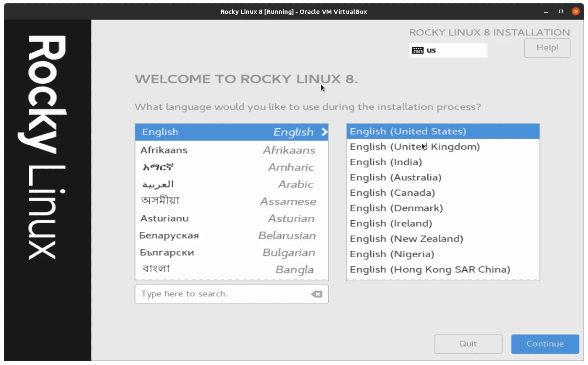Select English (Hong Kong SAR China) locale
The width and height of the screenshot is (588, 365).
pos(430,269)
